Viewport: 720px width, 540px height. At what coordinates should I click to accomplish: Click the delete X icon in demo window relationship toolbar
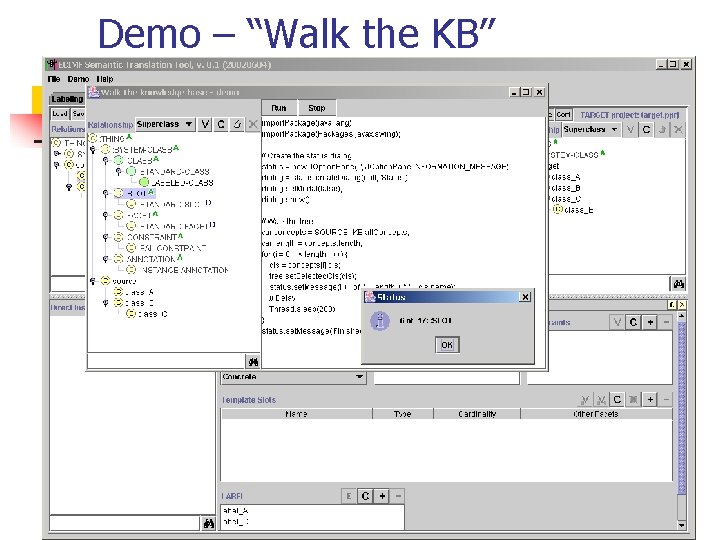(x=253, y=124)
